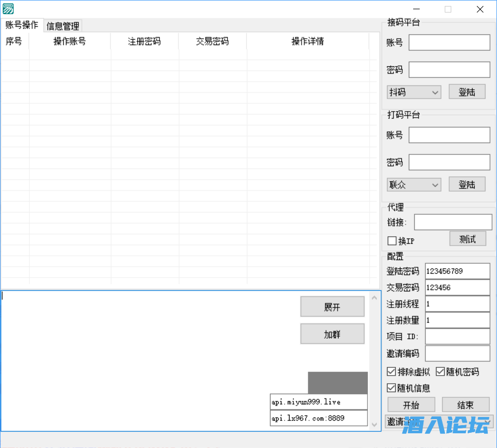Disable the 随机信息 checkbox
The height and width of the screenshot is (448, 497).
[x=391, y=388]
